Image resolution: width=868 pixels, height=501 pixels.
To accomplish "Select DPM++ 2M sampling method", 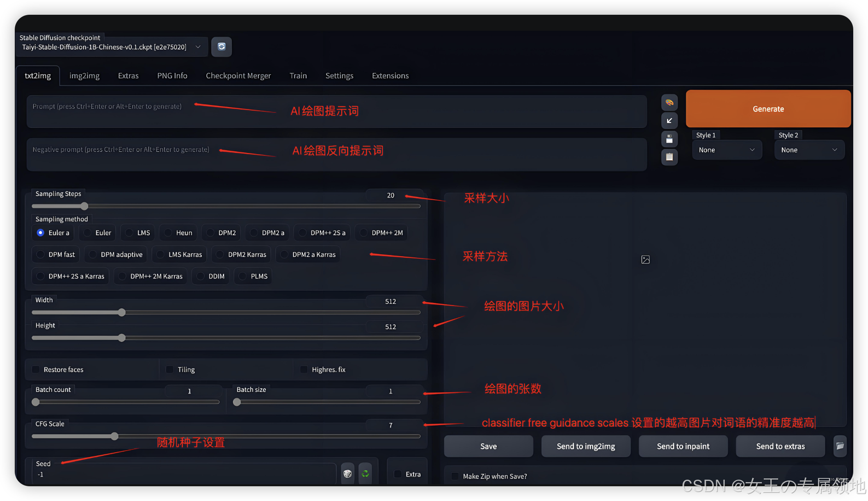I will 381,233.
